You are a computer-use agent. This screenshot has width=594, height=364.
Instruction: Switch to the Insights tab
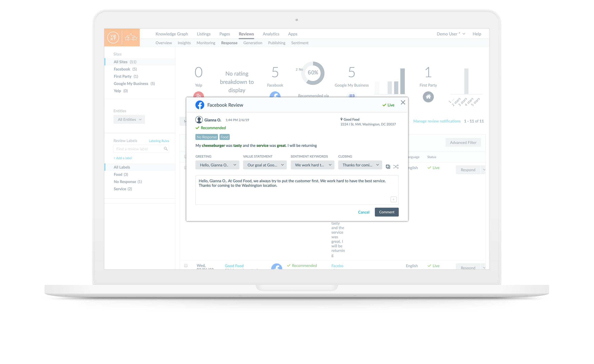[184, 42]
